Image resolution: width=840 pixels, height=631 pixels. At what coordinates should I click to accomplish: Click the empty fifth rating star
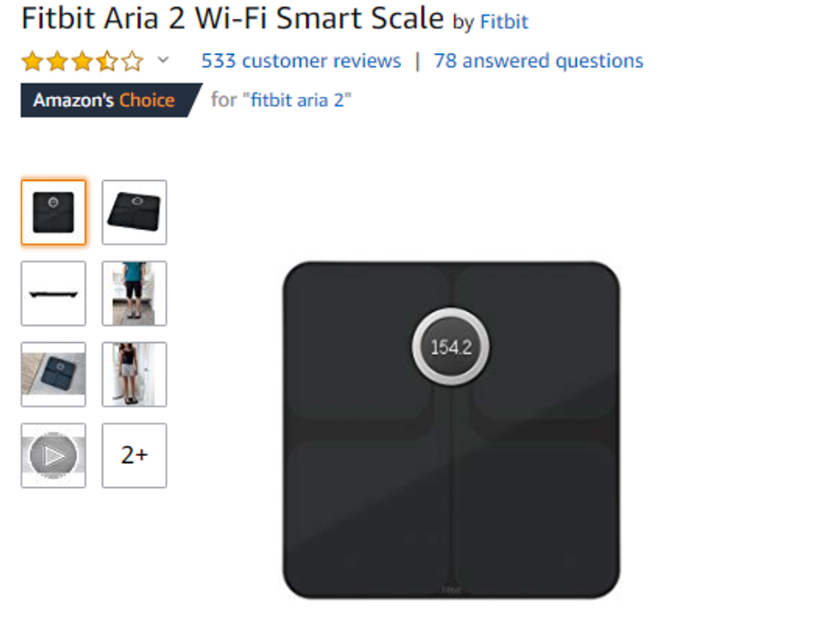pyautogui.click(x=132, y=61)
